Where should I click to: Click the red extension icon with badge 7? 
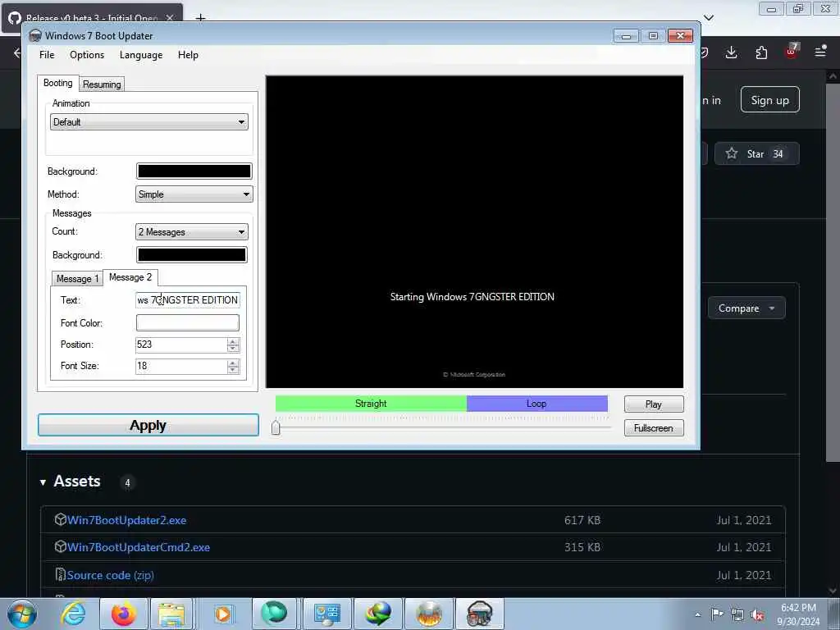tap(792, 51)
